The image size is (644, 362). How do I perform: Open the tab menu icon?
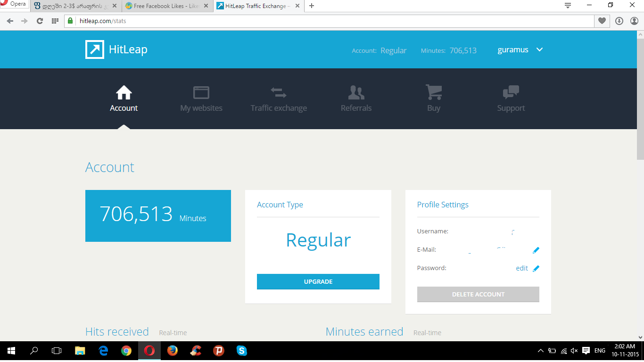coord(568,6)
